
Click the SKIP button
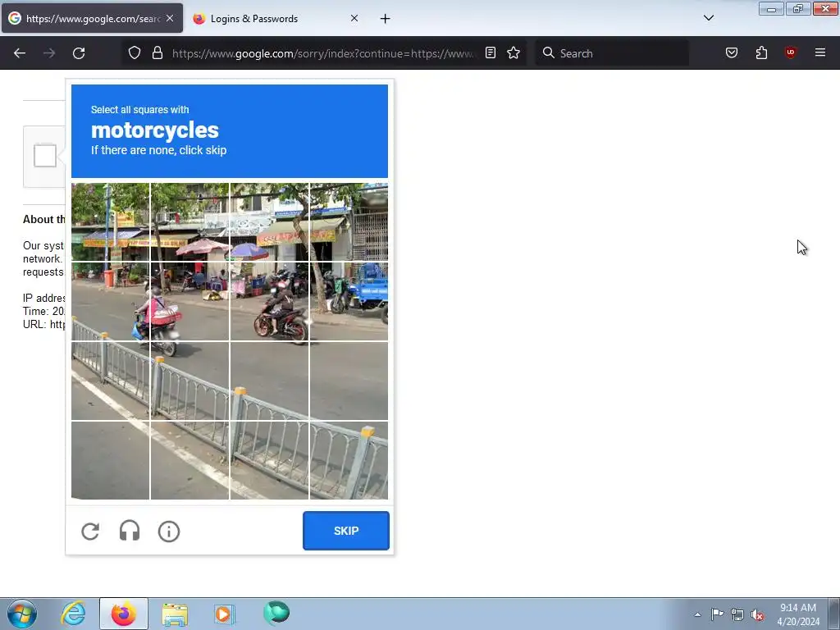click(346, 531)
